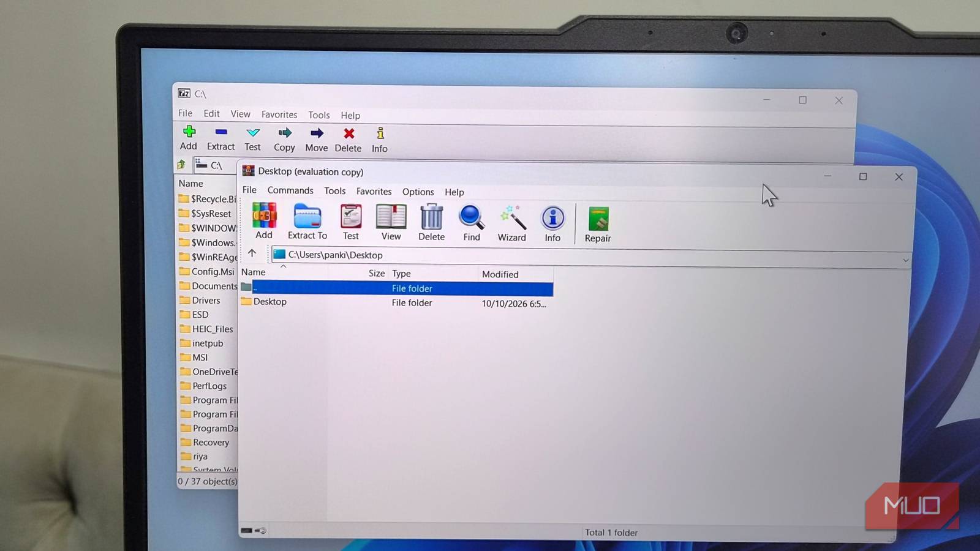Open the Favorites menu in WinRAR
Viewport: 980px width, 551px height.
pos(374,192)
